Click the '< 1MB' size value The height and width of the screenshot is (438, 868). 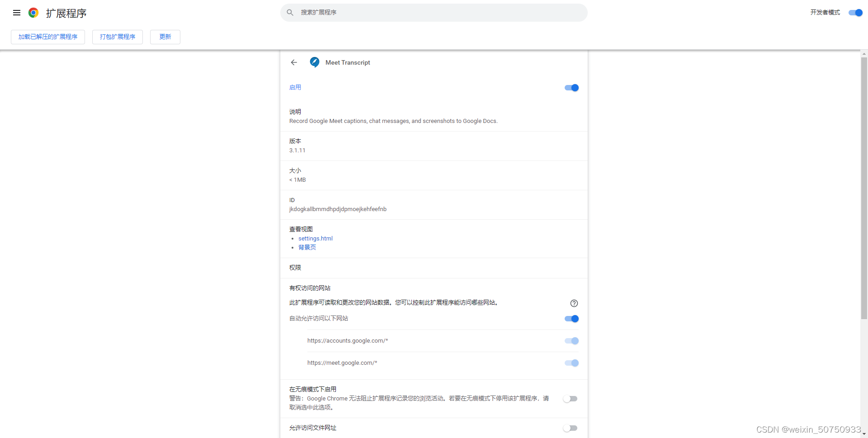[x=297, y=180]
